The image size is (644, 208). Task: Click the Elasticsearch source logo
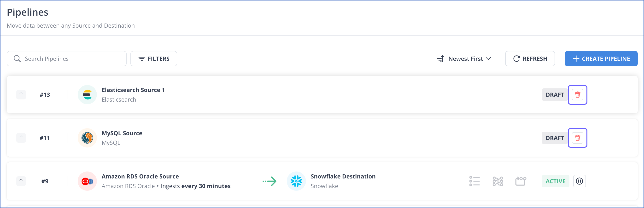click(x=87, y=95)
